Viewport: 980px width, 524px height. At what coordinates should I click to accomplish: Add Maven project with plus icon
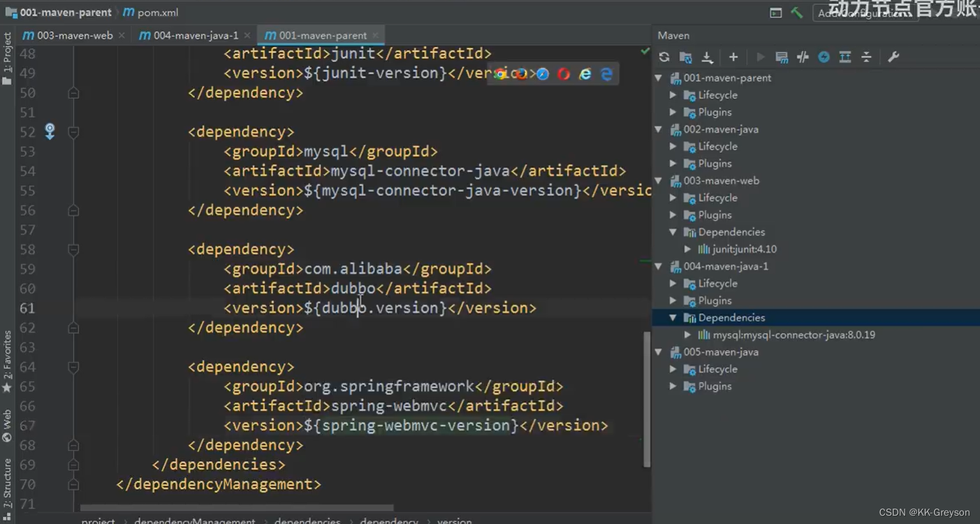coord(733,57)
